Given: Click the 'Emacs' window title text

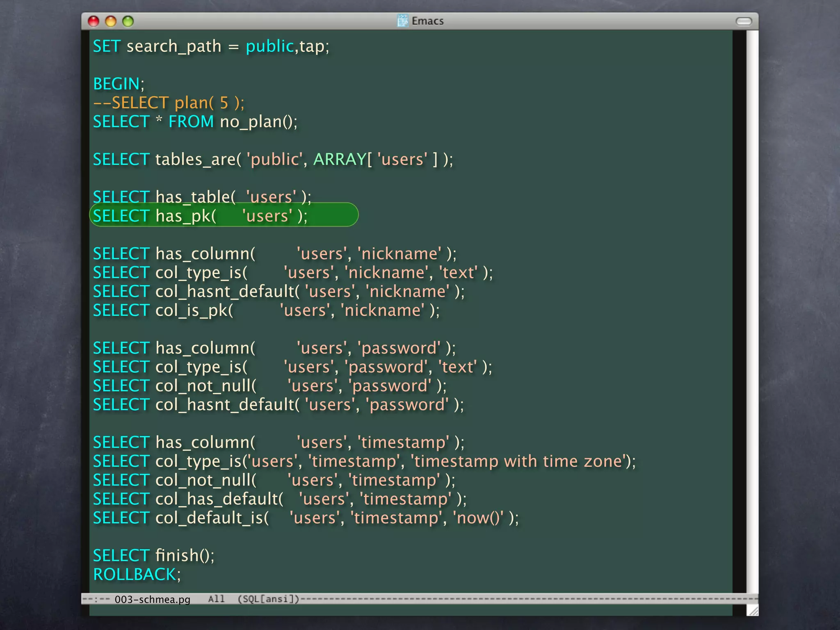Looking at the screenshot, I should pos(428,21).
